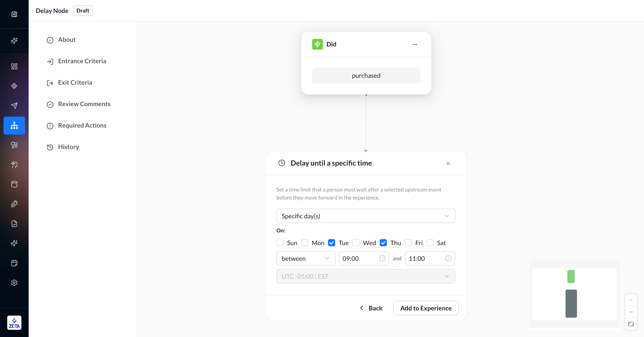The width and height of the screenshot is (644, 337).
Task: Zoom in with the plus canvas control
Action: [x=631, y=300]
